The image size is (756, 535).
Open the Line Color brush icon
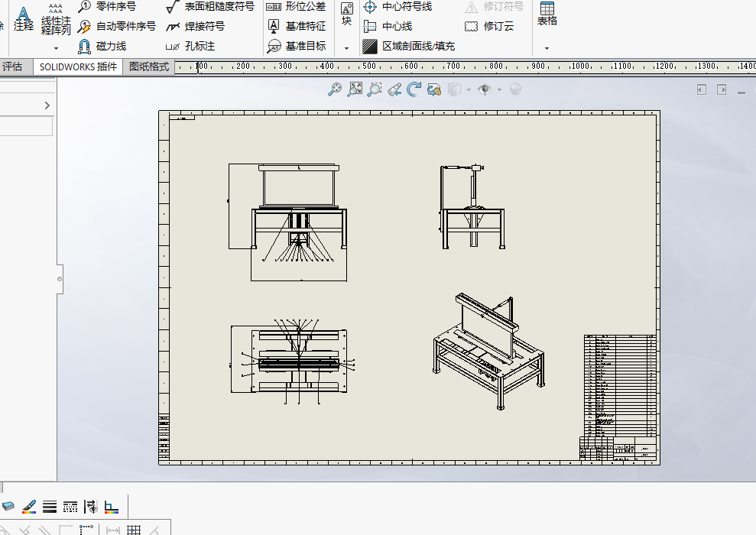point(29,506)
